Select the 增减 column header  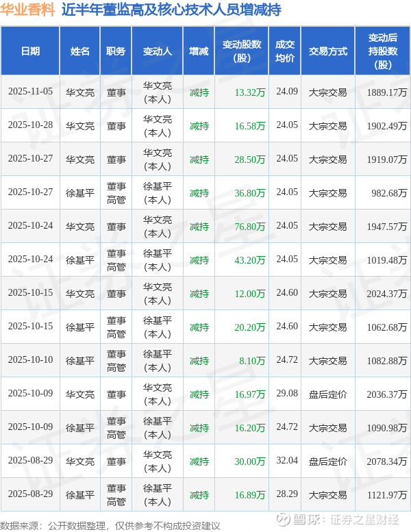[x=199, y=51]
